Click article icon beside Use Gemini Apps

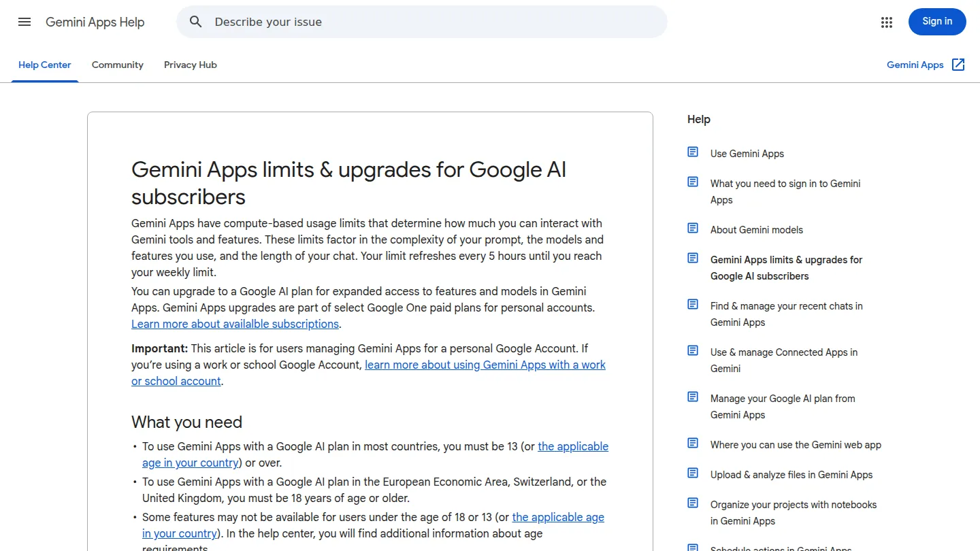pyautogui.click(x=693, y=152)
